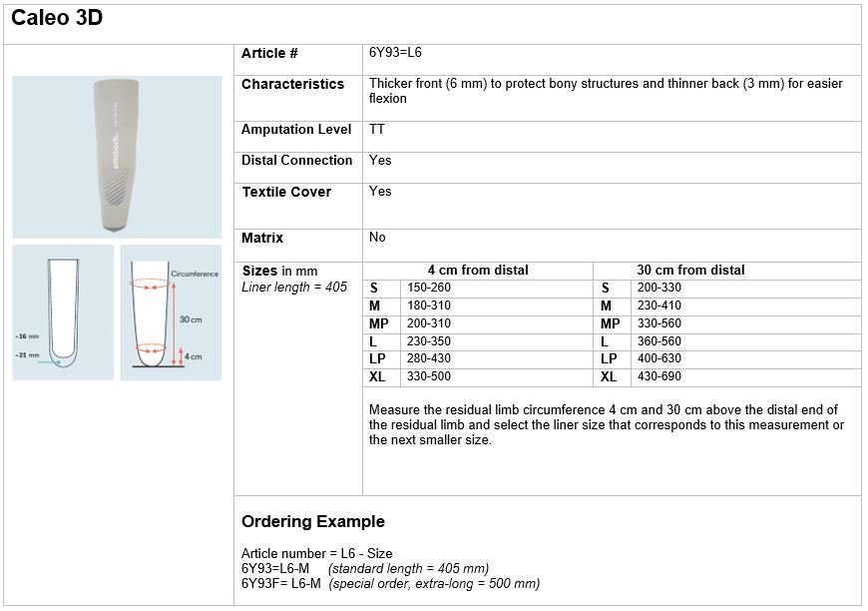Click the Ordering Example heading
Image resolution: width=868 pixels, height=611 pixels.
(x=313, y=521)
